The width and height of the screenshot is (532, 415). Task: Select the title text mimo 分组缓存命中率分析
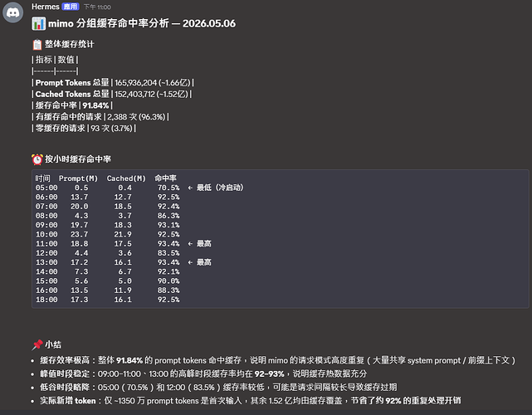[109, 23]
